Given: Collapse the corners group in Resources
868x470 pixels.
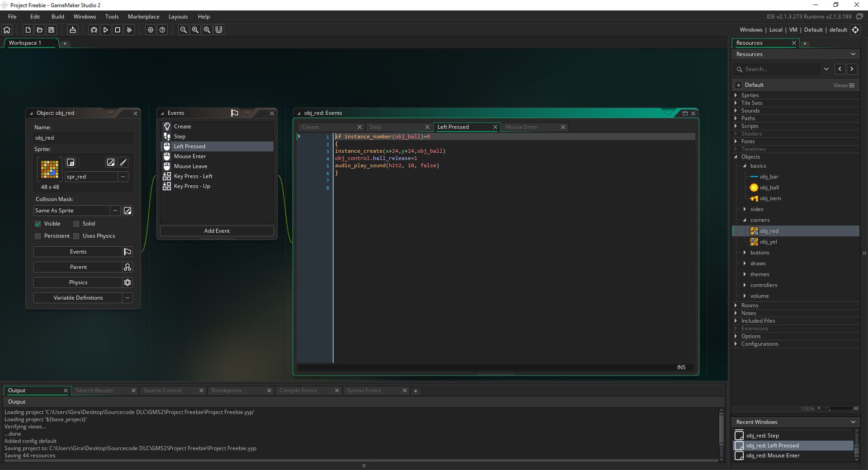Looking at the screenshot, I should pyautogui.click(x=745, y=220).
